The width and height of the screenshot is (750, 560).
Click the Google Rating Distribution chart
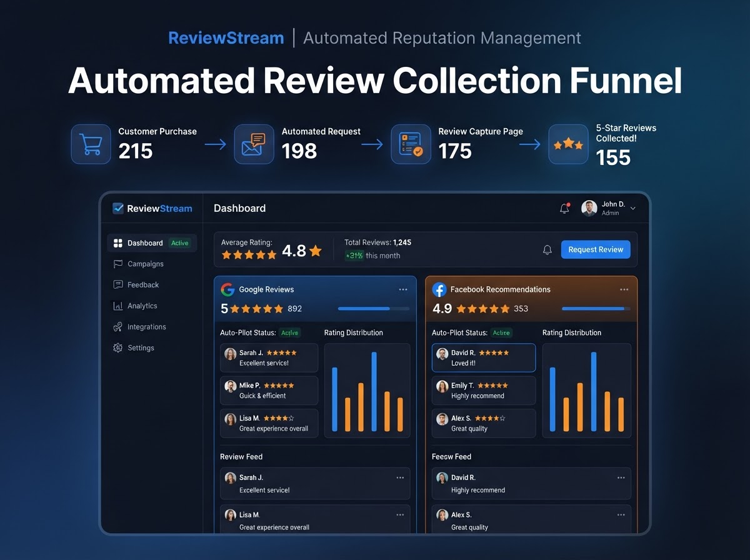[367, 391]
